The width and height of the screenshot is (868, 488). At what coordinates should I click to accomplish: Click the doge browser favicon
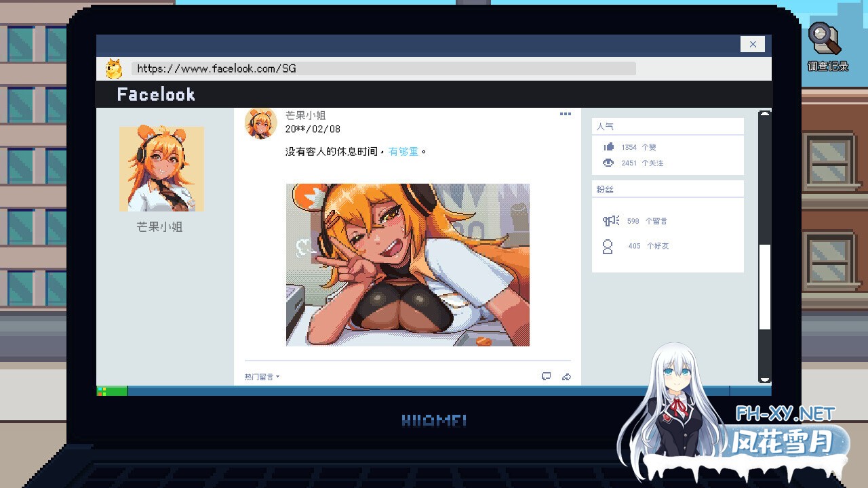pyautogui.click(x=113, y=68)
